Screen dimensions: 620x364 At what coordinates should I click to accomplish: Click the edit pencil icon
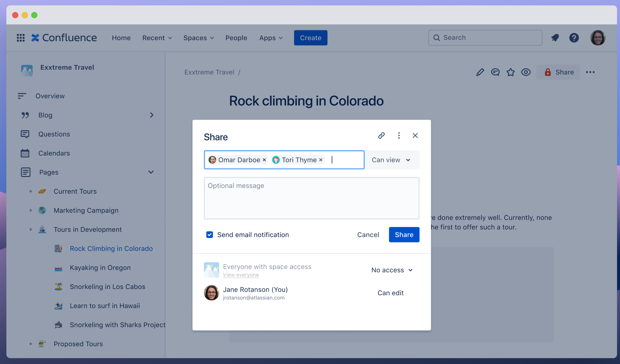click(x=480, y=72)
